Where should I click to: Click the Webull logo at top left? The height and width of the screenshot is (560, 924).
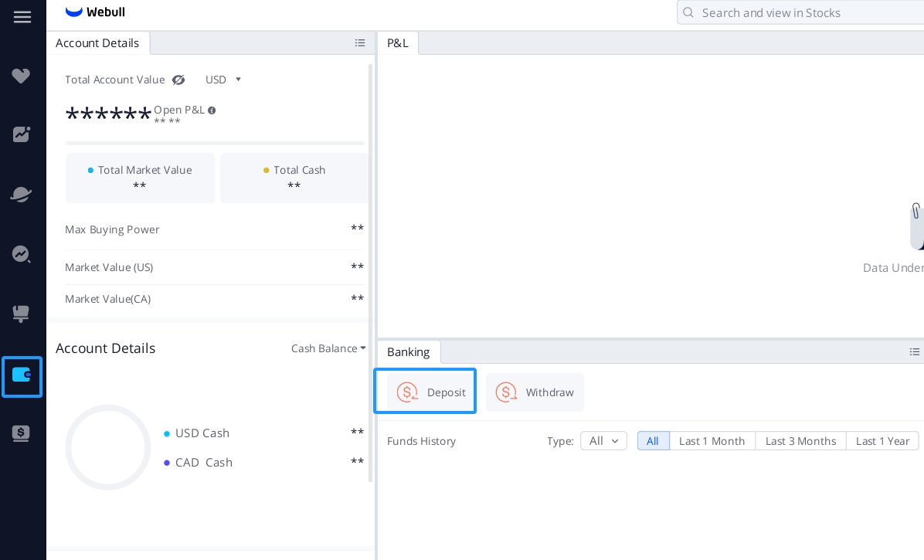[x=94, y=12]
